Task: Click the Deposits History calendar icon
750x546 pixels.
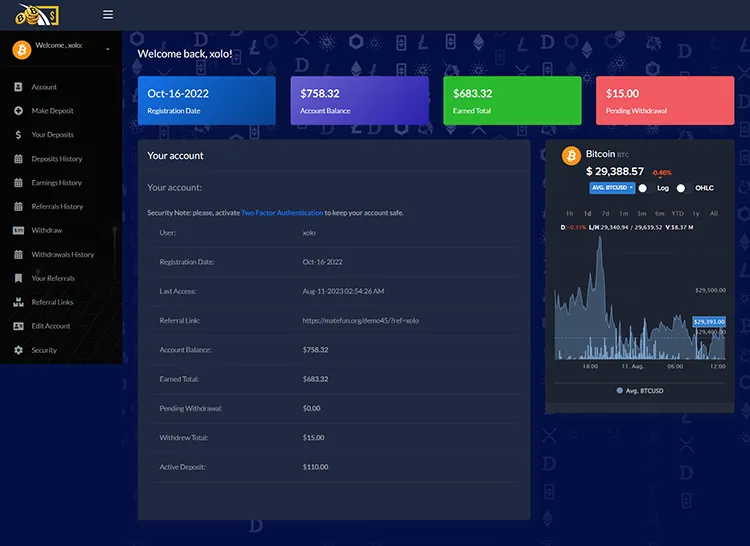Action: pyautogui.click(x=18, y=158)
